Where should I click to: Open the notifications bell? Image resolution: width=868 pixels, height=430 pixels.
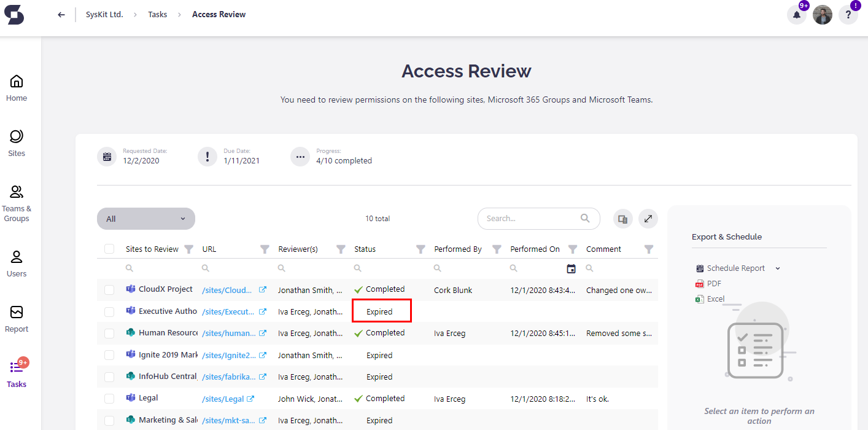796,14
